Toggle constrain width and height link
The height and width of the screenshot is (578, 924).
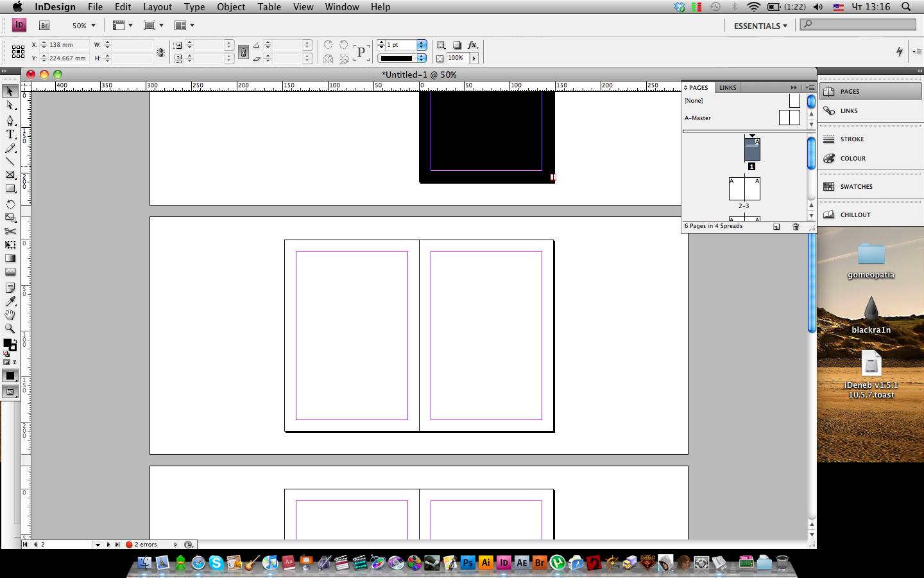coord(161,53)
